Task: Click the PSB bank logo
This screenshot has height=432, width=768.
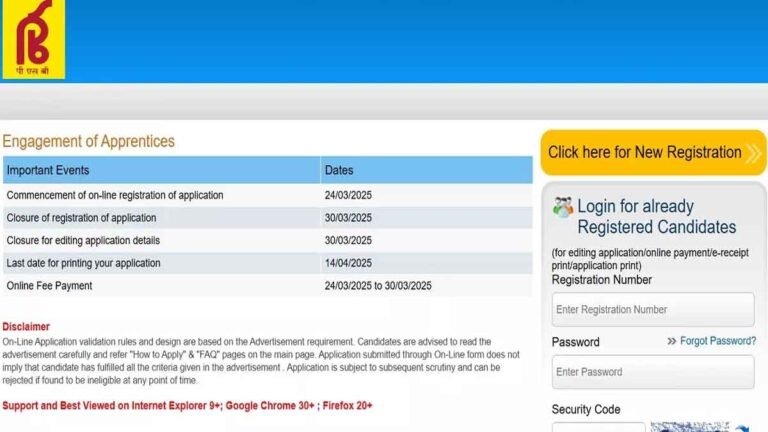Action: point(33,39)
